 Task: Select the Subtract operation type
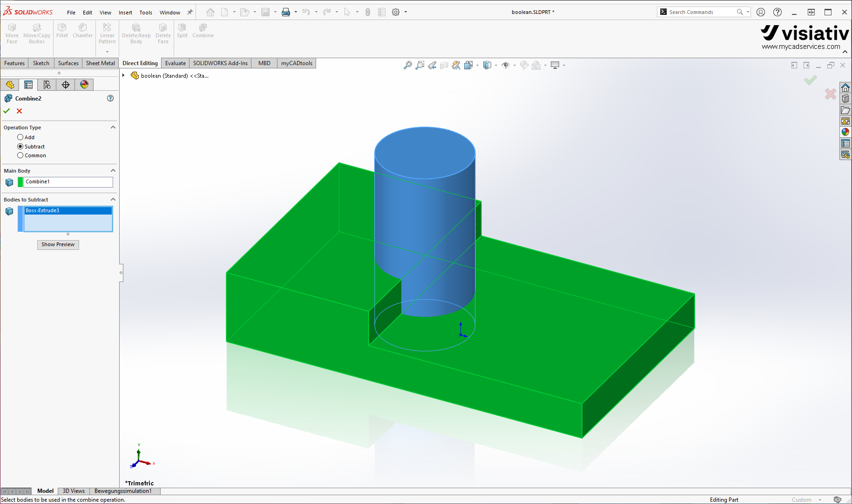20,147
